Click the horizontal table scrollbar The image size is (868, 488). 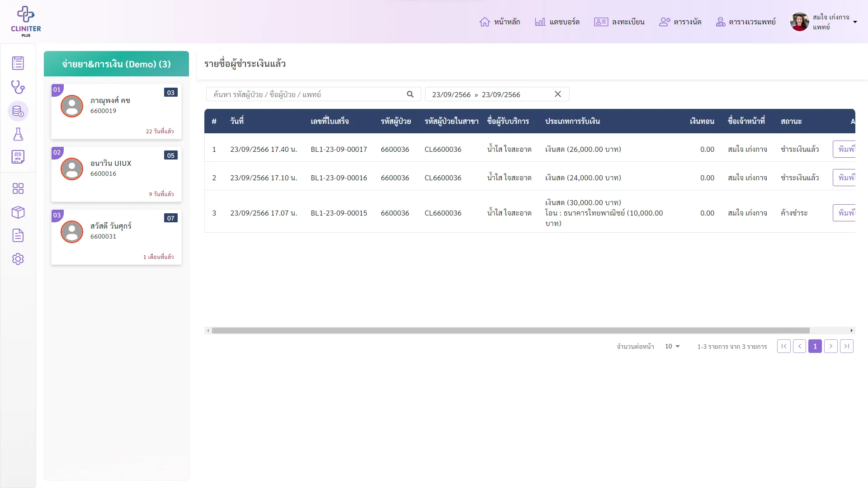[x=510, y=330]
